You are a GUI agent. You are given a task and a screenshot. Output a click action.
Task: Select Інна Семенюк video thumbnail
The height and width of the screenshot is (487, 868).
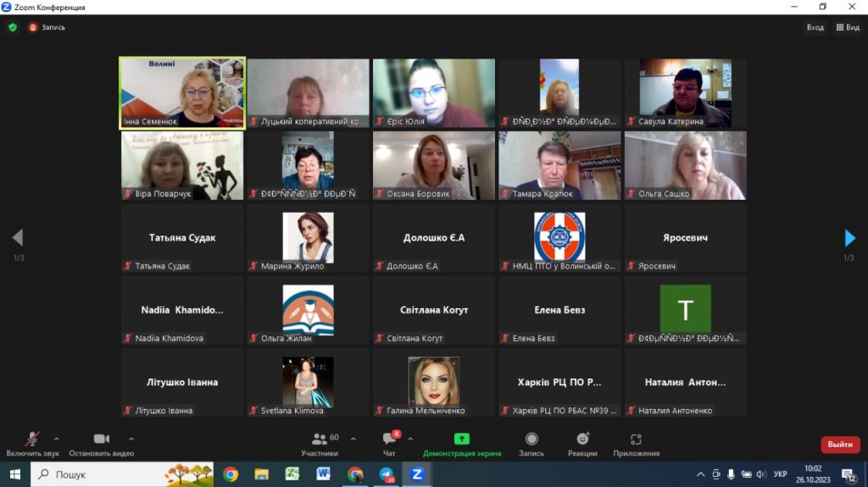pos(182,92)
